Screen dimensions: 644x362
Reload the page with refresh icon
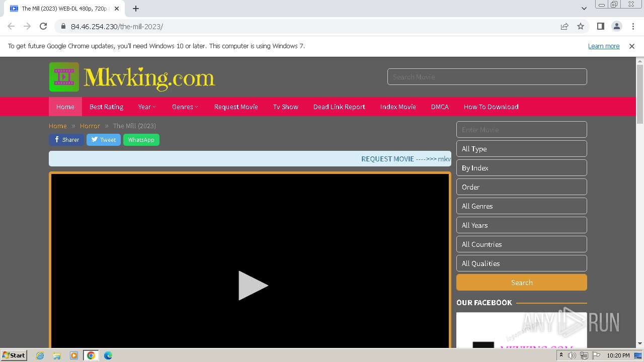[43, 26]
